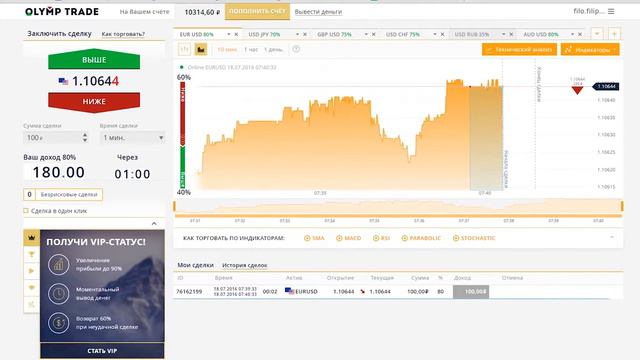This screenshot has height=360, width=640.
Task: Select the play video sidebar icon
Action: pos(31,271)
